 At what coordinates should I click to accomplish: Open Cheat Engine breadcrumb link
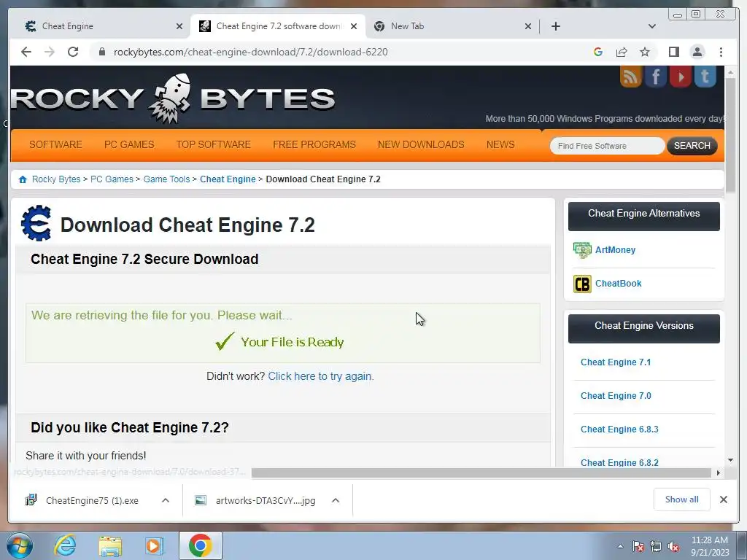[x=228, y=179]
